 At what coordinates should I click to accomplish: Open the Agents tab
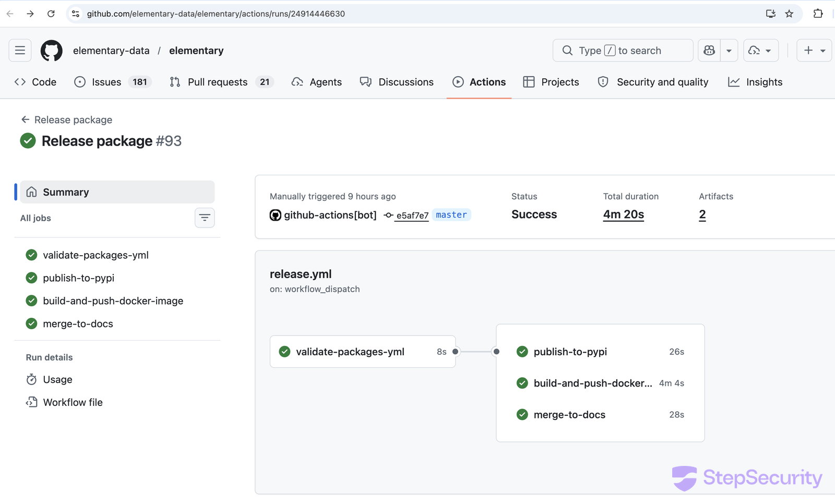317,82
